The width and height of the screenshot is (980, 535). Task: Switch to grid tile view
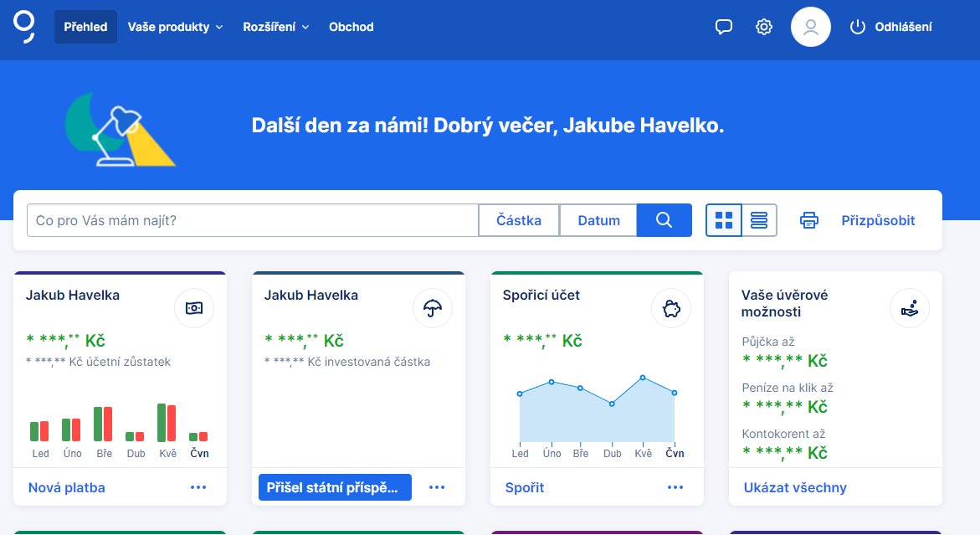click(x=724, y=220)
